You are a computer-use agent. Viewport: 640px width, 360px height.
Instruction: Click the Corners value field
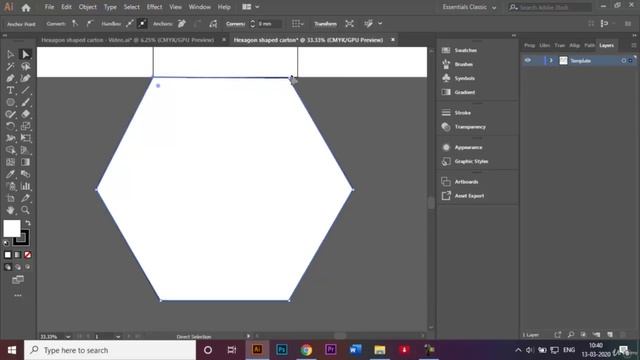[x=269, y=24]
